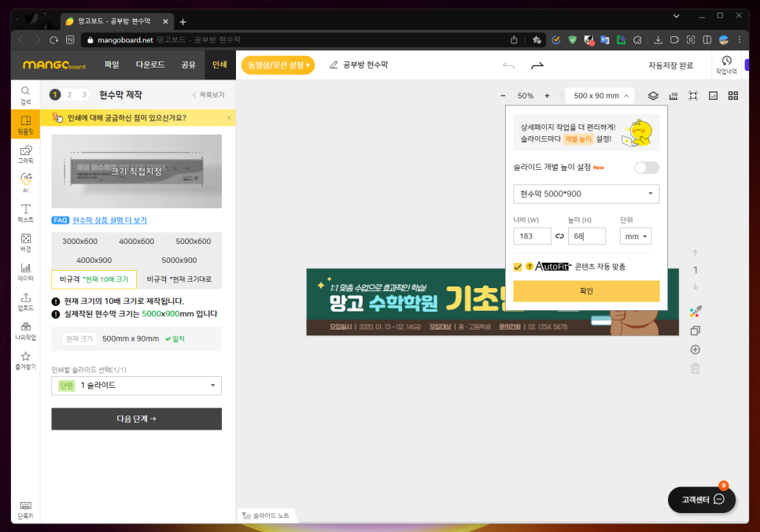The image size is (760, 532).
Task: Open my work sidebar panel
Action: [x=26, y=331]
